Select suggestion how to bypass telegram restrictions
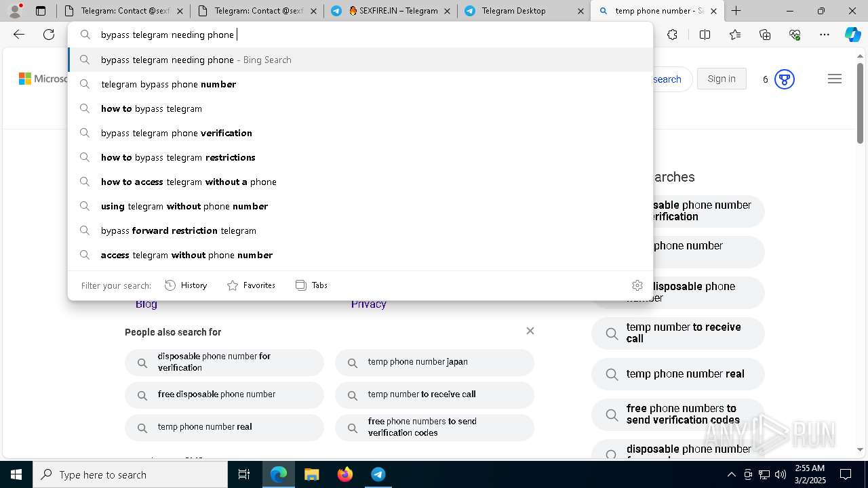Screen dimensions: 868x488 (360, 157)
